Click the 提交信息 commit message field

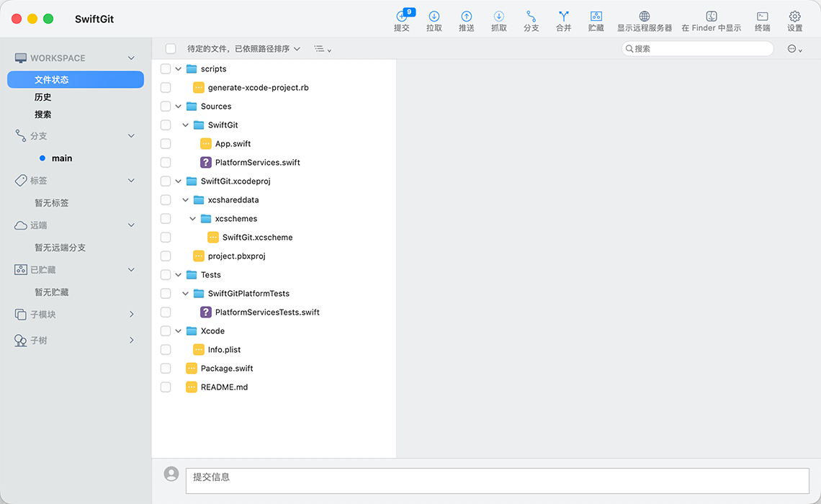[x=498, y=480]
